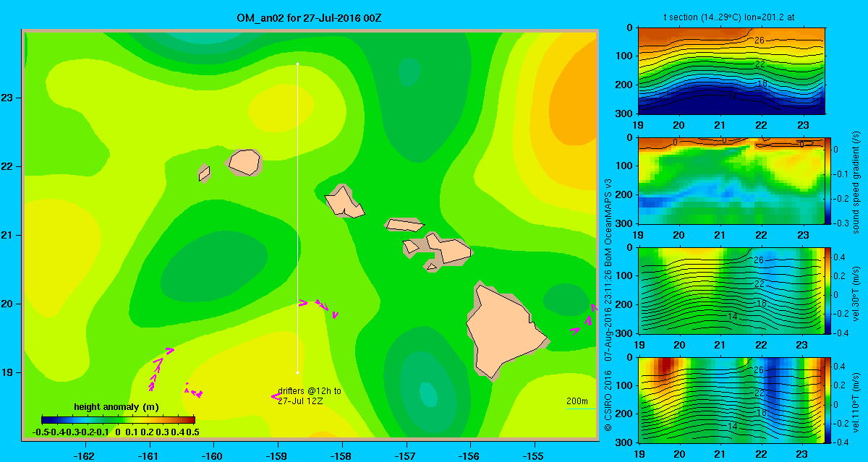Click the vel.30°T color bar
Image resolution: width=868 pixels, height=462 pixels.
[828, 290]
